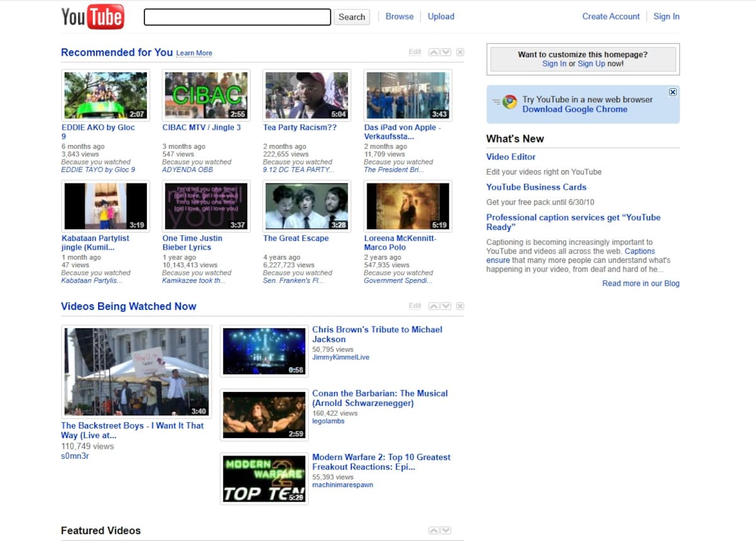Click the EDDIE AKO by Gloc 9 title

click(98, 132)
